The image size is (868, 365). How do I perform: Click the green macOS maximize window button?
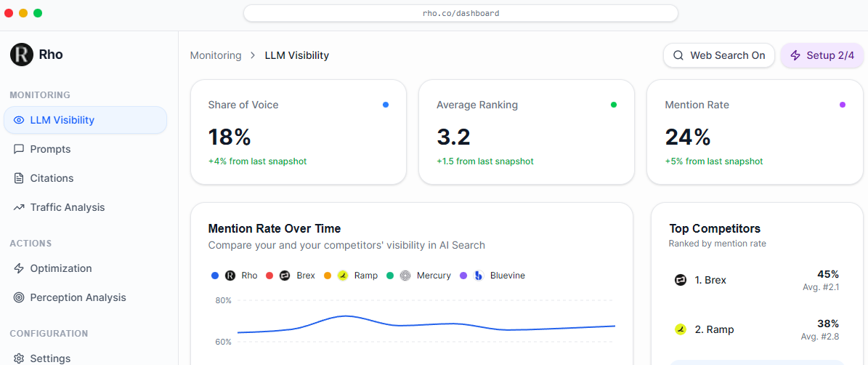[x=38, y=13]
